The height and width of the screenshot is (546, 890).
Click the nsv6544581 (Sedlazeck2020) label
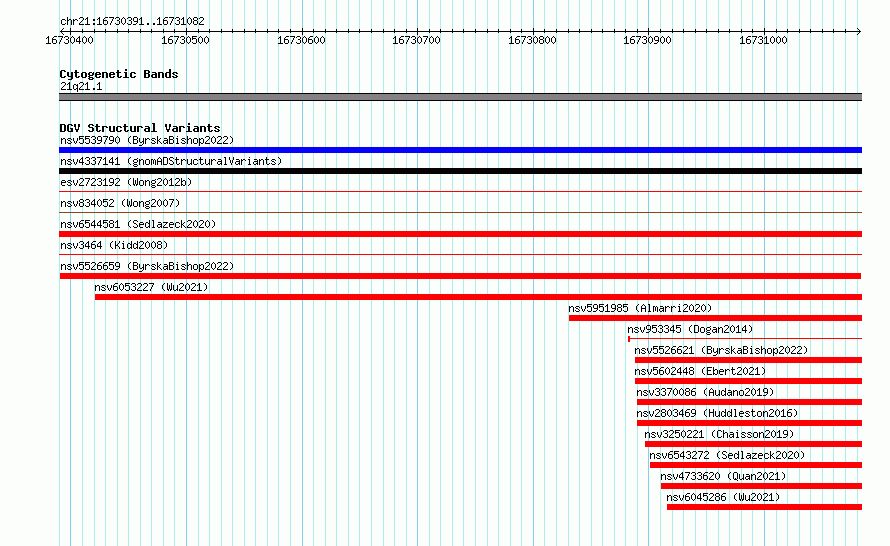138,224
